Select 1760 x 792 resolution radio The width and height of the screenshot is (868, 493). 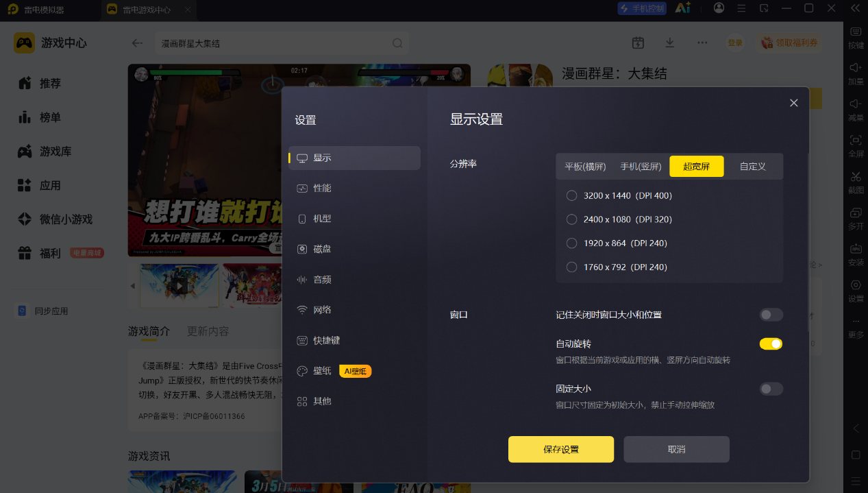point(572,267)
